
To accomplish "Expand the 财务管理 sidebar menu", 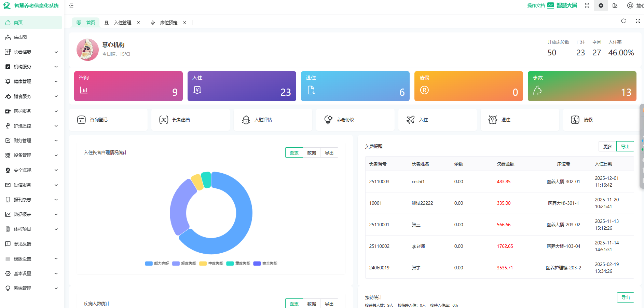I will tap(31, 140).
